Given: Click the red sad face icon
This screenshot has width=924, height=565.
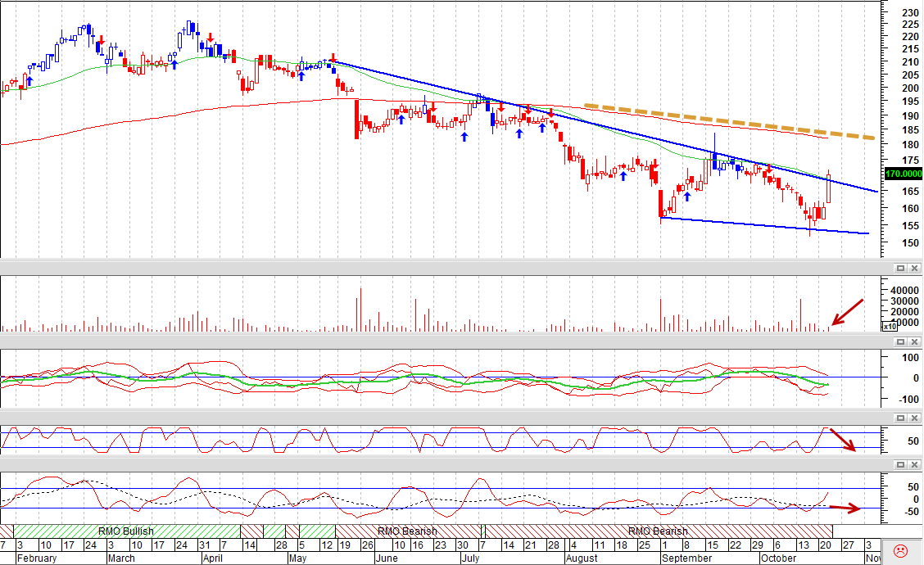Looking at the screenshot, I should click(900, 551).
